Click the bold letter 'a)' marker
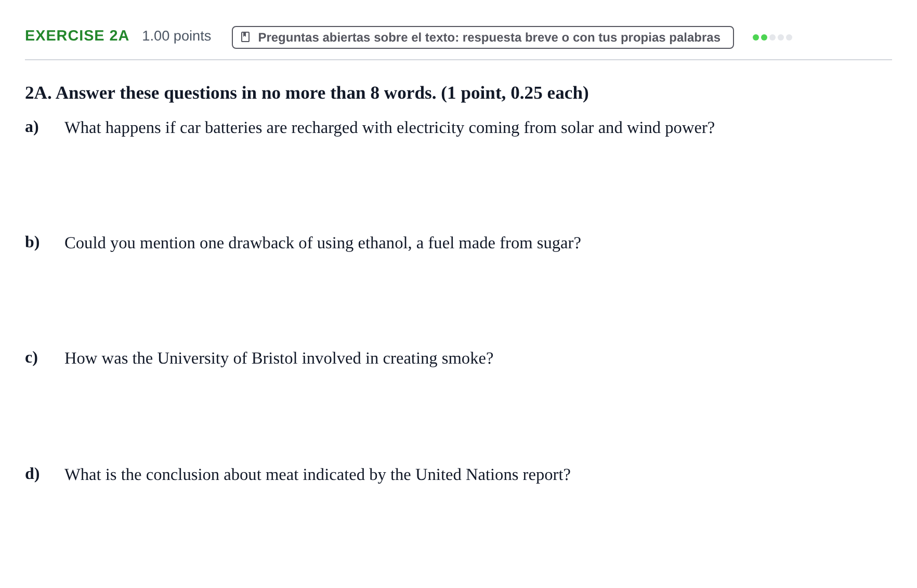Viewport: 917px width, 588px height. tap(32, 127)
